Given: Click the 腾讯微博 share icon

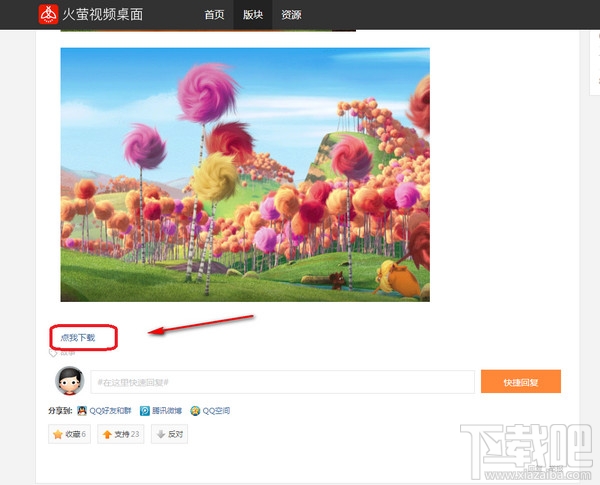Looking at the screenshot, I should (x=145, y=411).
